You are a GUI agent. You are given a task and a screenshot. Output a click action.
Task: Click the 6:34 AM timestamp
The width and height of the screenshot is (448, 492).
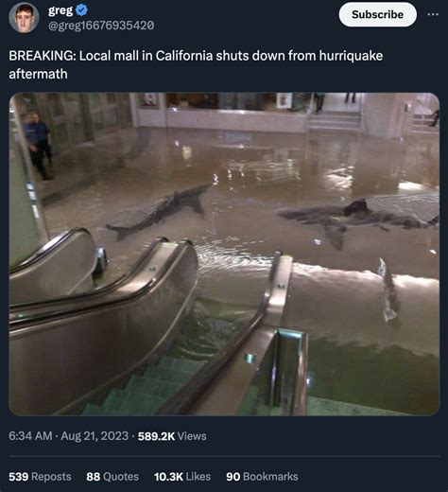[x=30, y=436]
